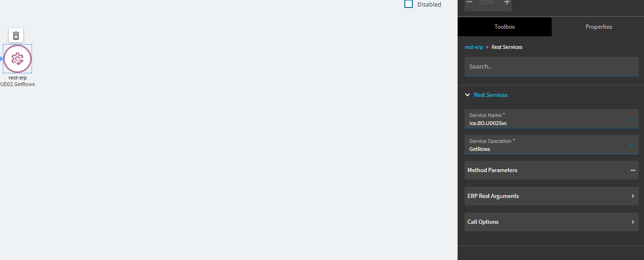The height and width of the screenshot is (260, 644).
Task: Zoom out with the minus icon
Action: (469, 2)
